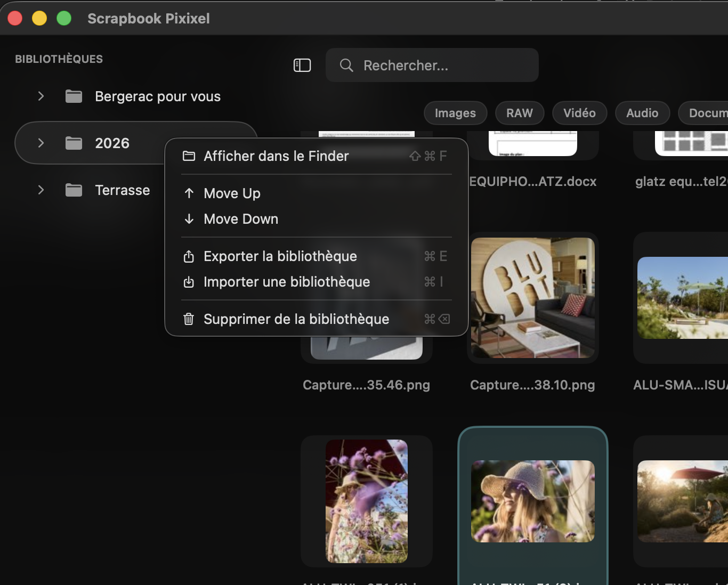Expand the Bergerac pour vous library

41,96
